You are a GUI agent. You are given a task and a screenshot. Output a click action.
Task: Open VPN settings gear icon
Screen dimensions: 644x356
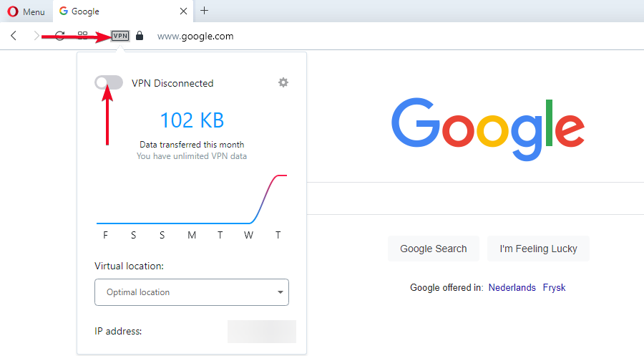coord(283,82)
